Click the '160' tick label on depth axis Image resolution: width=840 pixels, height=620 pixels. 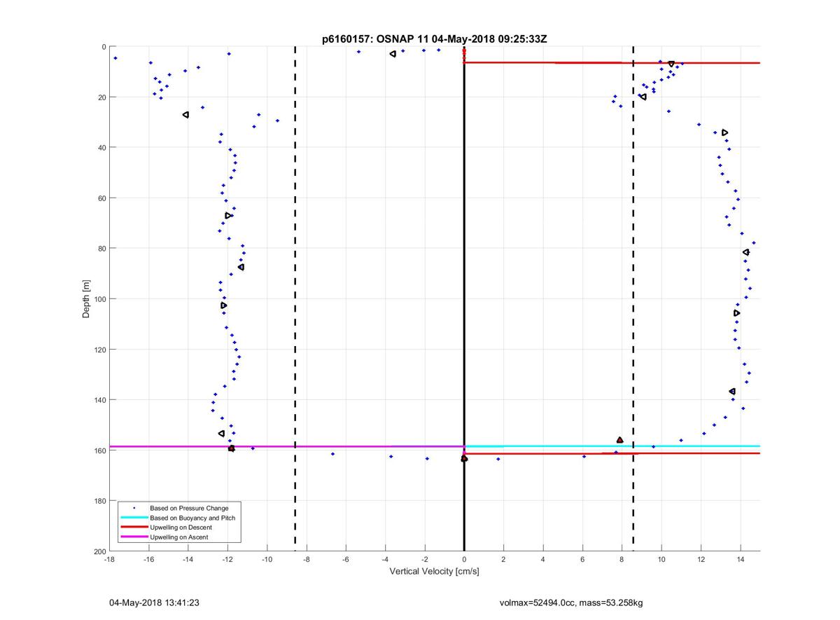pyautogui.click(x=99, y=450)
